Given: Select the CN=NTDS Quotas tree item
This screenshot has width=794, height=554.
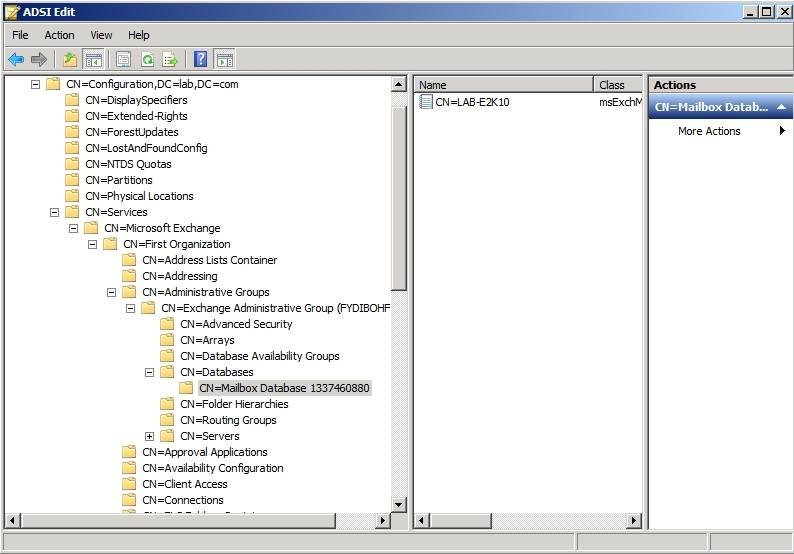Looking at the screenshot, I should (128, 164).
